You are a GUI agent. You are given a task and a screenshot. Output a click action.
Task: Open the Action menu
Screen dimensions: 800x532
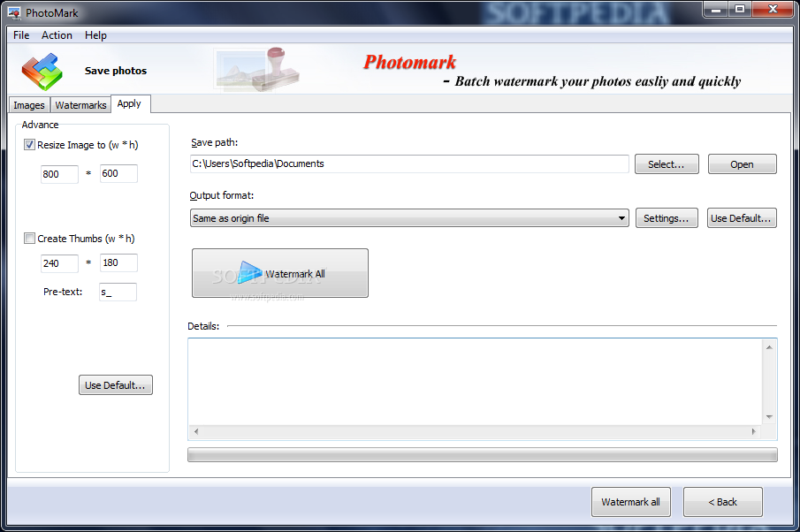[57, 35]
